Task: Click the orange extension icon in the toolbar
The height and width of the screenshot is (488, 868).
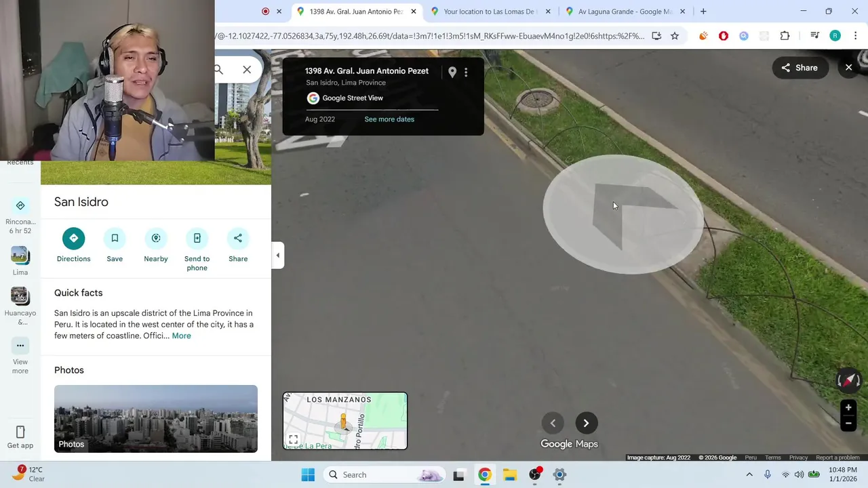Action: click(703, 36)
